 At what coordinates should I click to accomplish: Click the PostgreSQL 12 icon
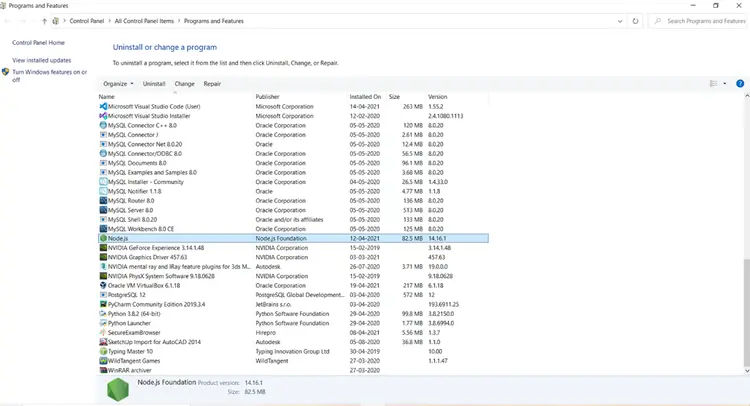[x=103, y=295]
